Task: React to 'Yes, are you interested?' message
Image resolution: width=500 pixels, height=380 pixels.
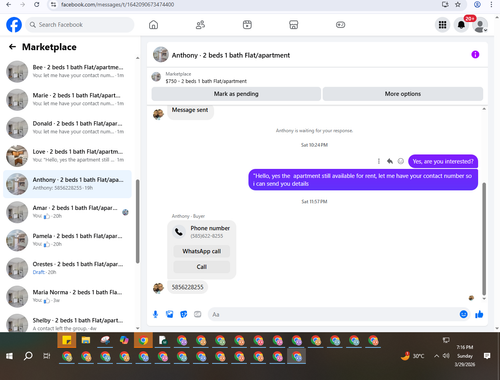Action: click(401, 161)
